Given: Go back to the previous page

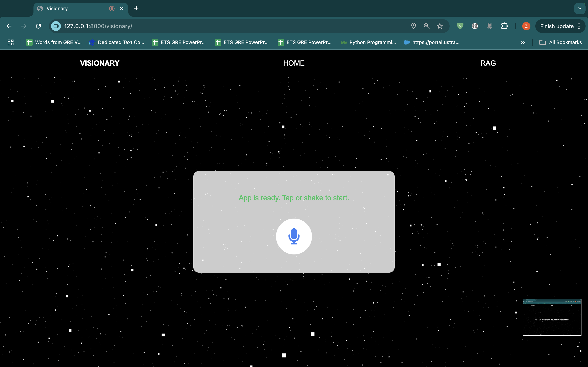Looking at the screenshot, I should (x=9, y=26).
